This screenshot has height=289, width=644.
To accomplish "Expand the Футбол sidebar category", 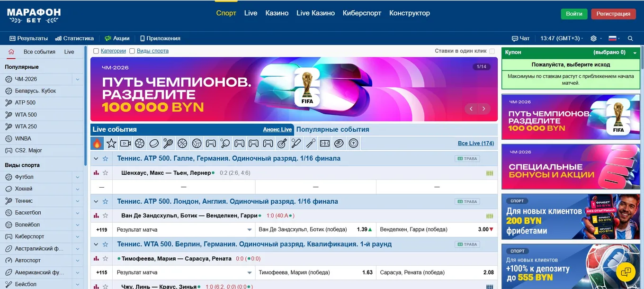I will (x=78, y=177).
